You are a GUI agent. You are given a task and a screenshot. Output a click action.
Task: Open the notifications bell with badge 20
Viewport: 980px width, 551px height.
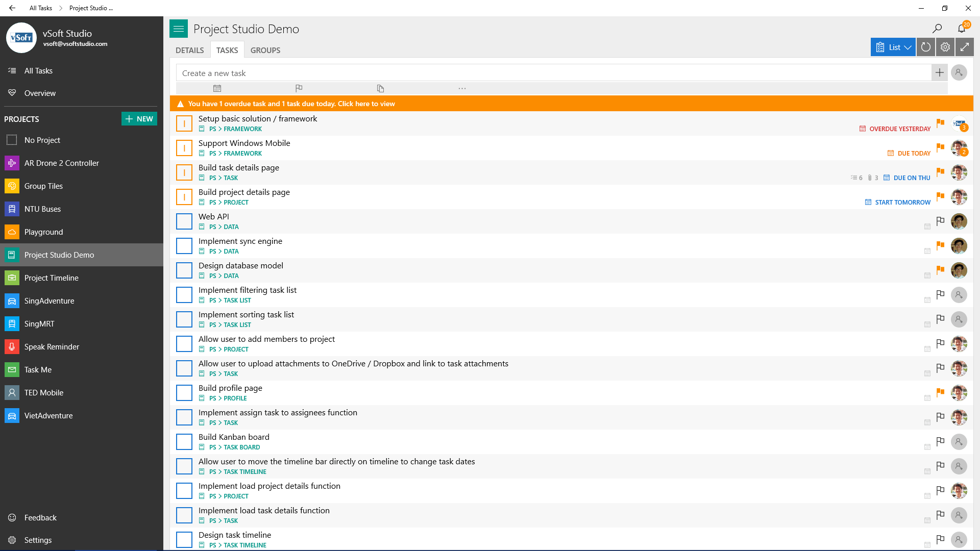(962, 29)
